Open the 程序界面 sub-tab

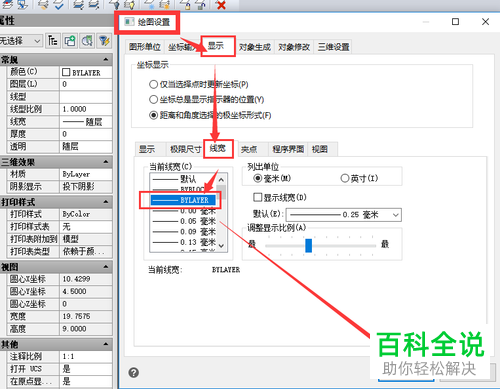click(x=288, y=149)
